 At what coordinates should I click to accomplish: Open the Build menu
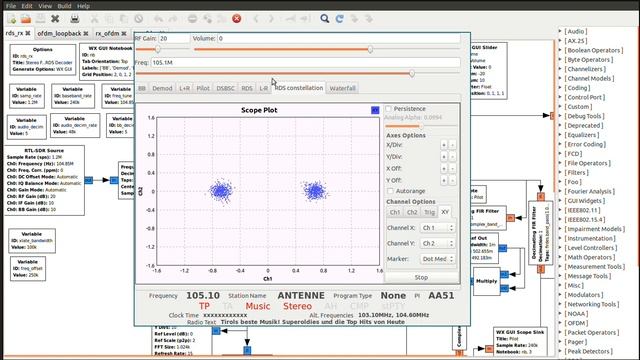pyautogui.click(x=64, y=6)
